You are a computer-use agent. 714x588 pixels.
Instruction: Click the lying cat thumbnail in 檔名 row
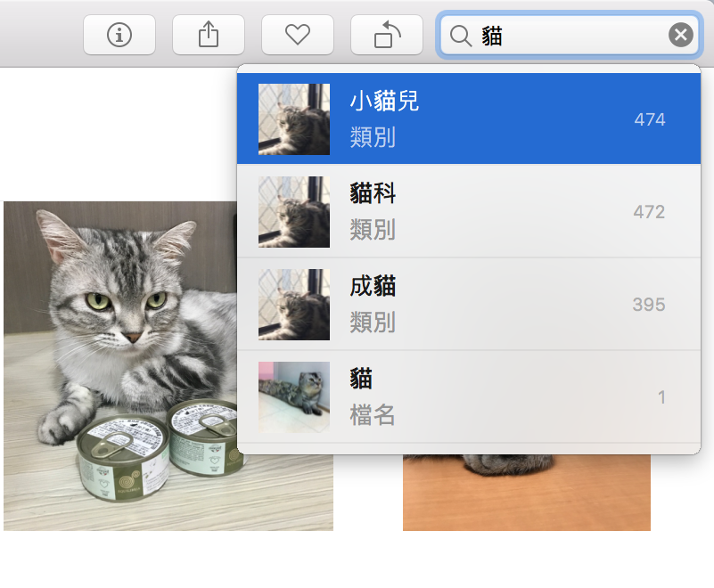pos(294,397)
